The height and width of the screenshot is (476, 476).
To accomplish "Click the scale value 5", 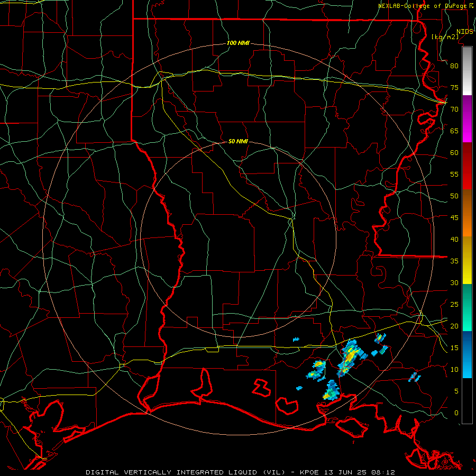I will [456, 391].
